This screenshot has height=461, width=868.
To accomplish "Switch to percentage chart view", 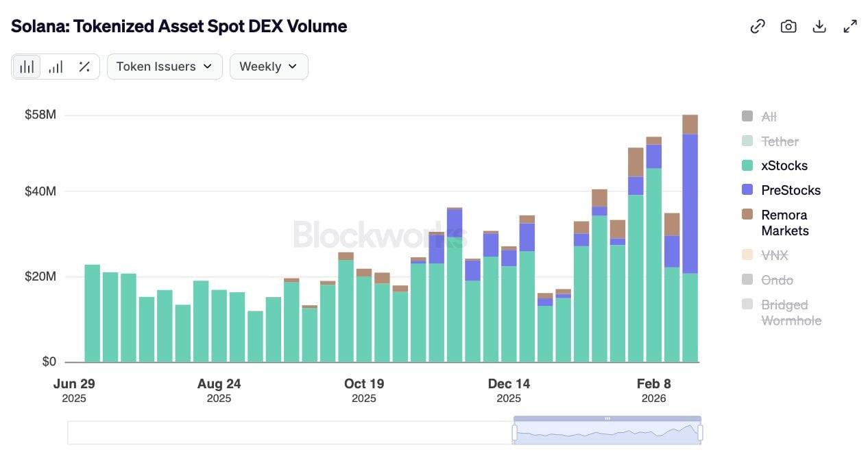I will 84,67.
